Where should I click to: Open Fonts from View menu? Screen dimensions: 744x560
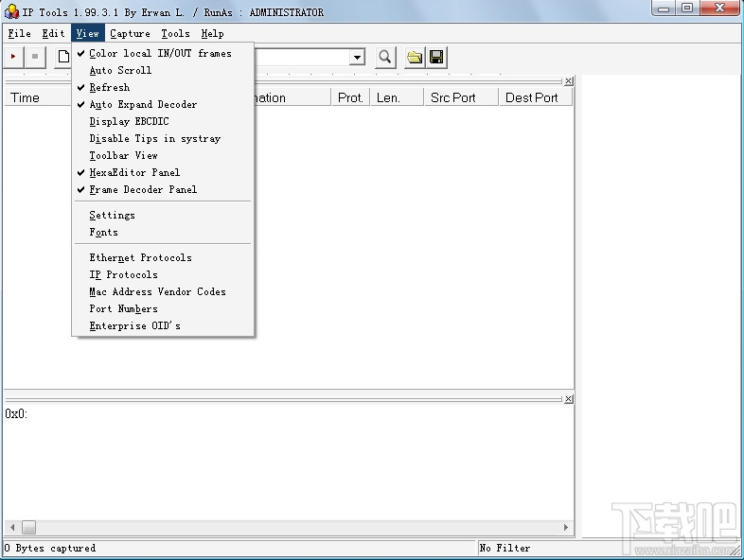[162, 233]
